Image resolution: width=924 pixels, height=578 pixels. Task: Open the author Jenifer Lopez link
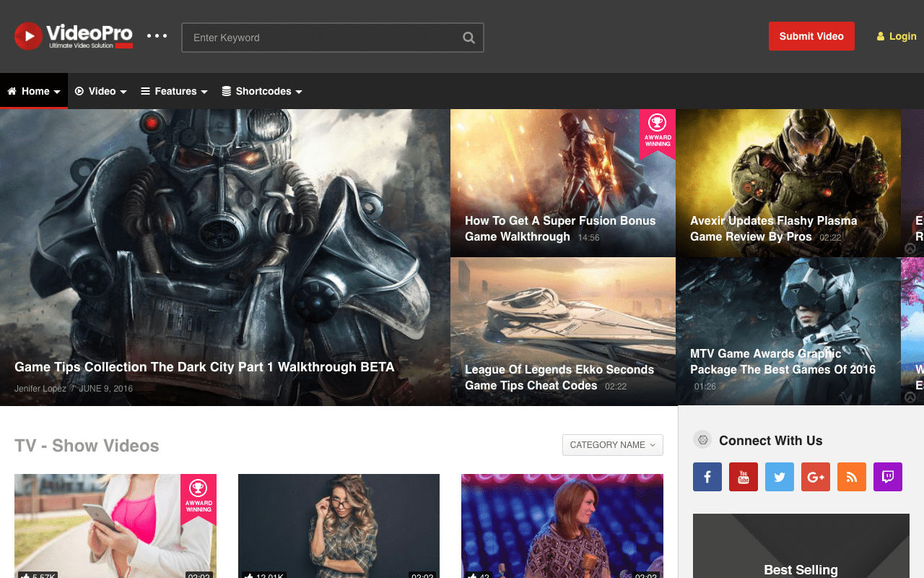(x=40, y=389)
